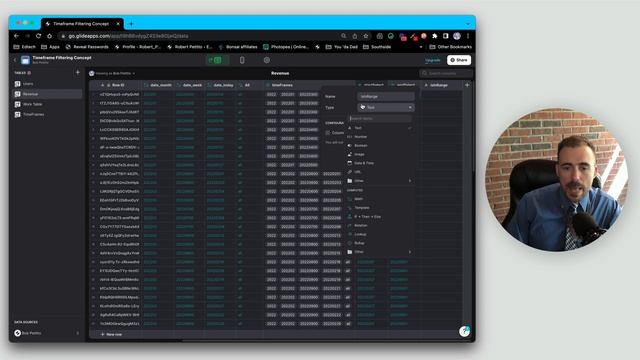Toggle the Chrome side panel icon

(x=446, y=36)
